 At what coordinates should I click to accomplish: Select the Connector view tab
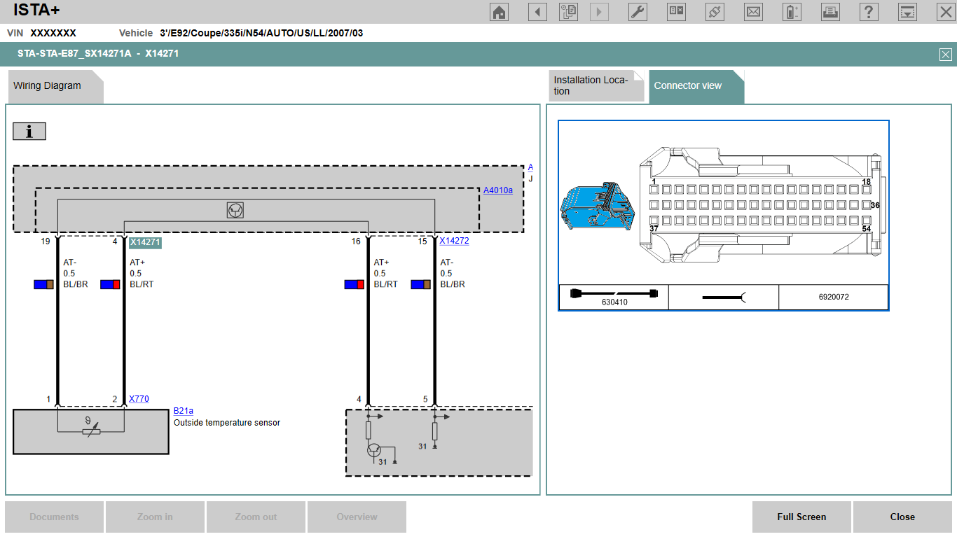[696, 86]
